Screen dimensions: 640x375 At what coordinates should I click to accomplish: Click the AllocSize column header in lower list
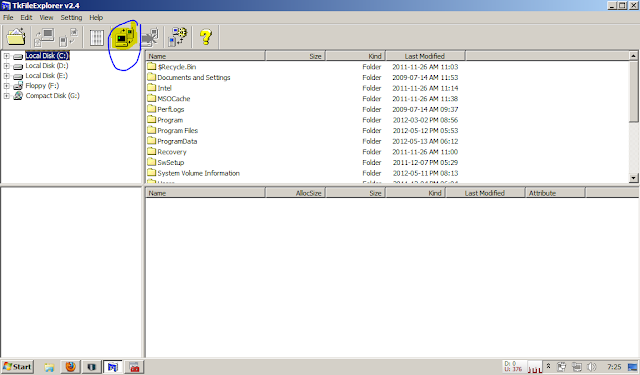(296, 193)
